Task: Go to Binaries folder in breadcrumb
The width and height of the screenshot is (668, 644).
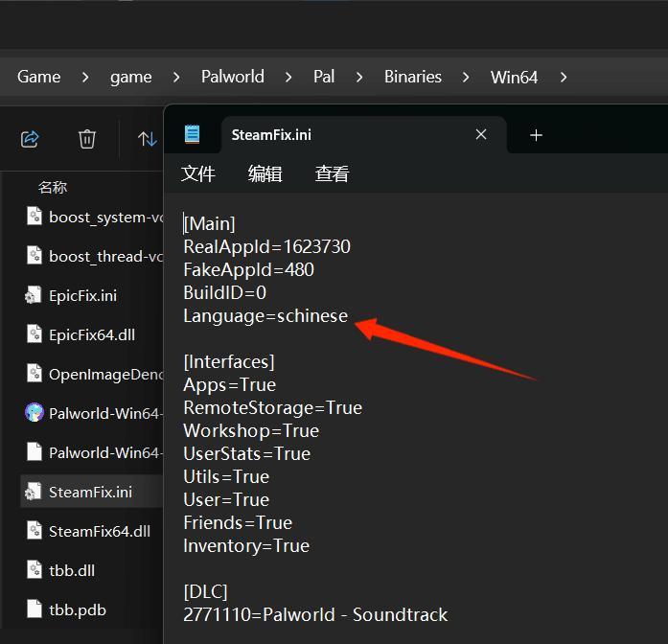Action: pyautogui.click(x=413, y=77)
